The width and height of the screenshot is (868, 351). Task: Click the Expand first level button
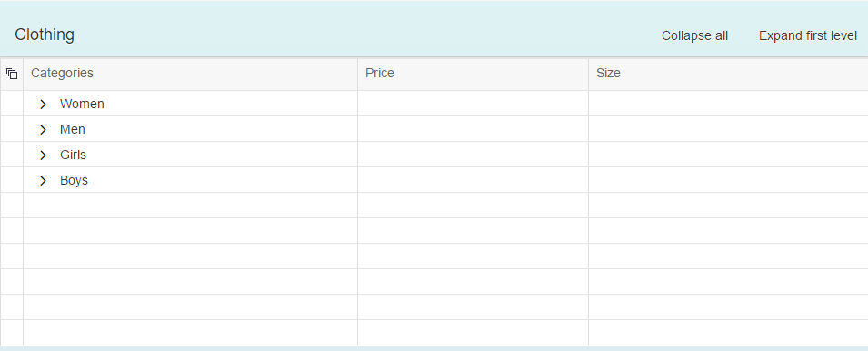coord(808,36)
